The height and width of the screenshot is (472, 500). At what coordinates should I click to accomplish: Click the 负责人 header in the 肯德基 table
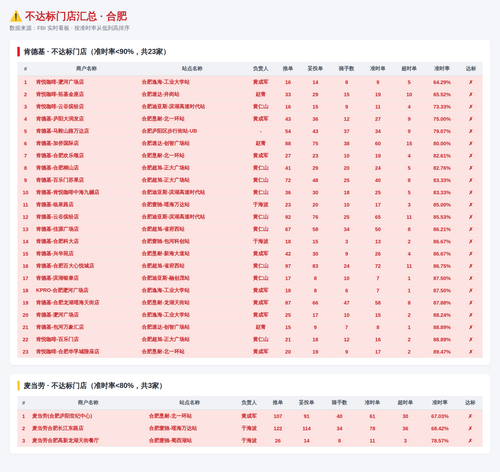[260, 69]
